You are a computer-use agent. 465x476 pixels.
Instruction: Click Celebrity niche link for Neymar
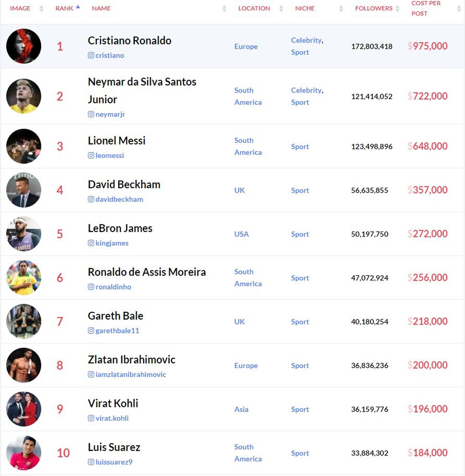click(306, 90)
